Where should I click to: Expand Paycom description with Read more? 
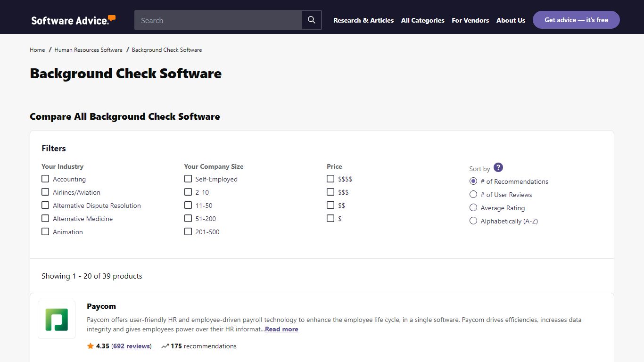pyautogui.click(x=281, y=329)
